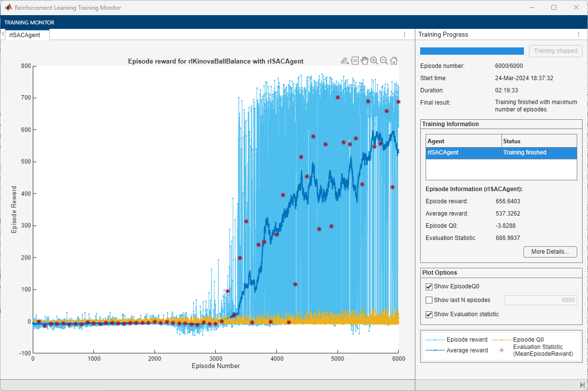Click the last N episodes number field
588x391 pixels.
(541, 300)
